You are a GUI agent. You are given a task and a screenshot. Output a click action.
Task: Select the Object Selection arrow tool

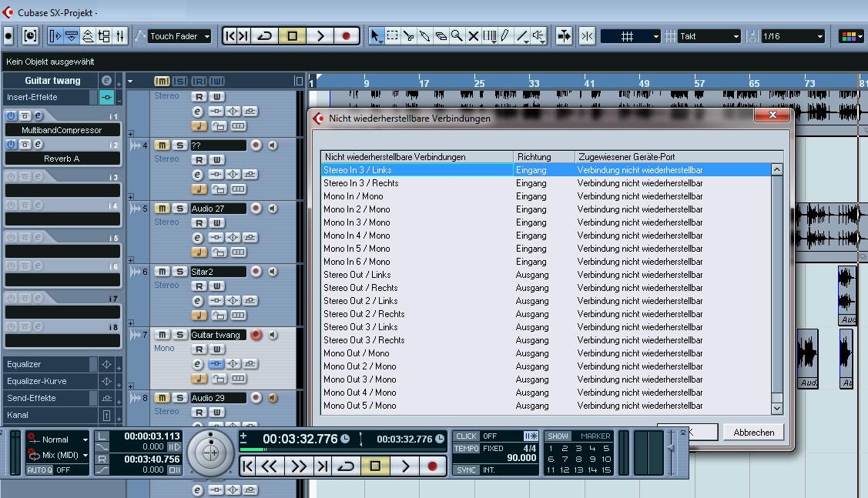[x=375, y=36]
